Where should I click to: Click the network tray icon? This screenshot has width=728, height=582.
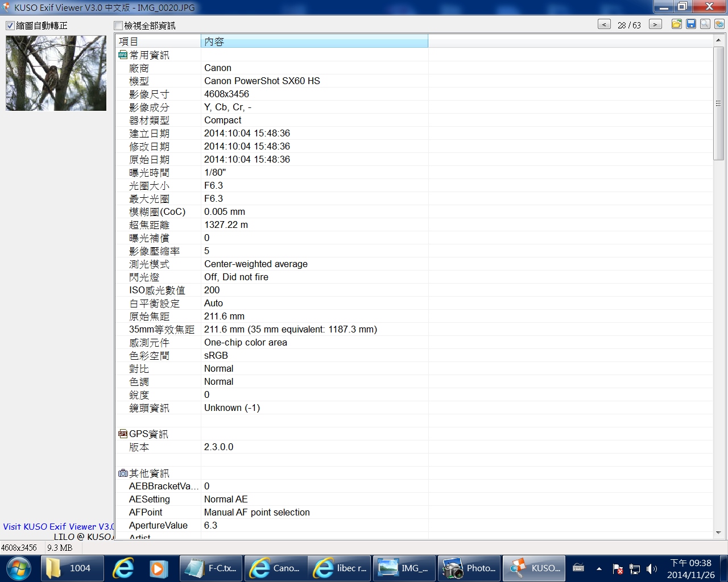coord(635,568)
